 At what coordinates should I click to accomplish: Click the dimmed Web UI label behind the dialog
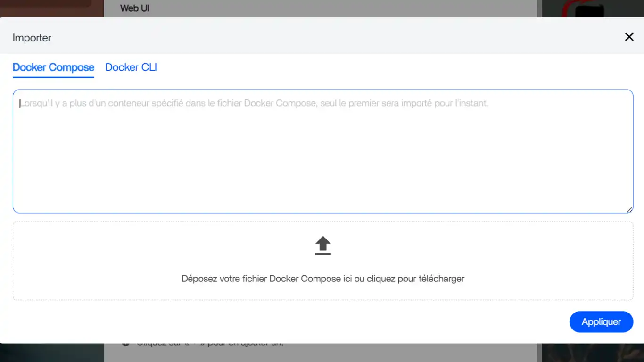135,8
